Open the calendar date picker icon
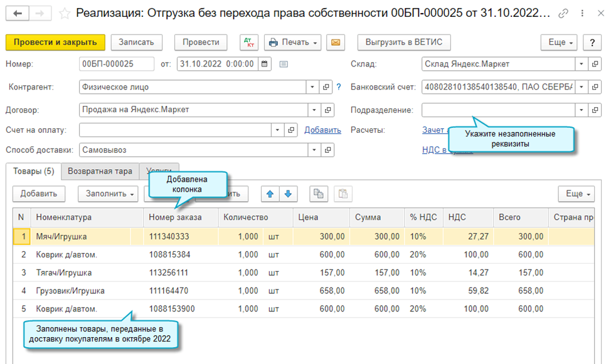This screenshot has width=611, height=364. click(265, 64)
